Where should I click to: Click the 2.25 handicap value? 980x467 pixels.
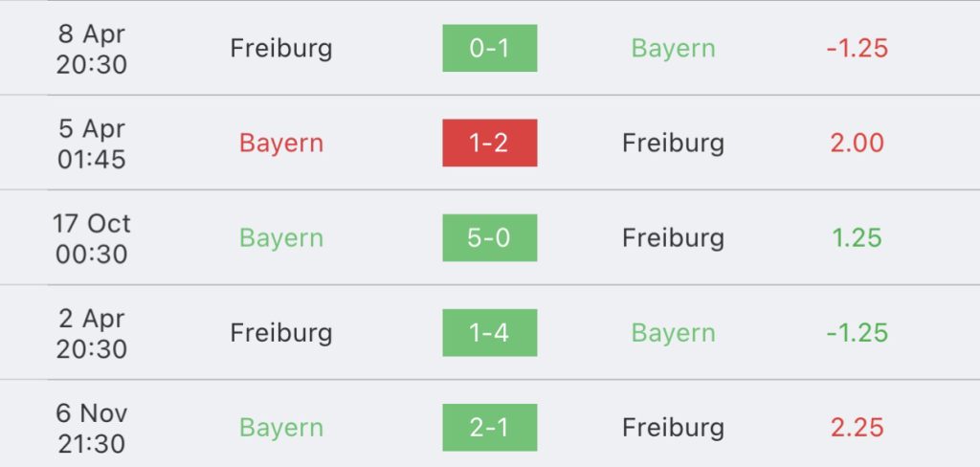(x=857, y=428)
